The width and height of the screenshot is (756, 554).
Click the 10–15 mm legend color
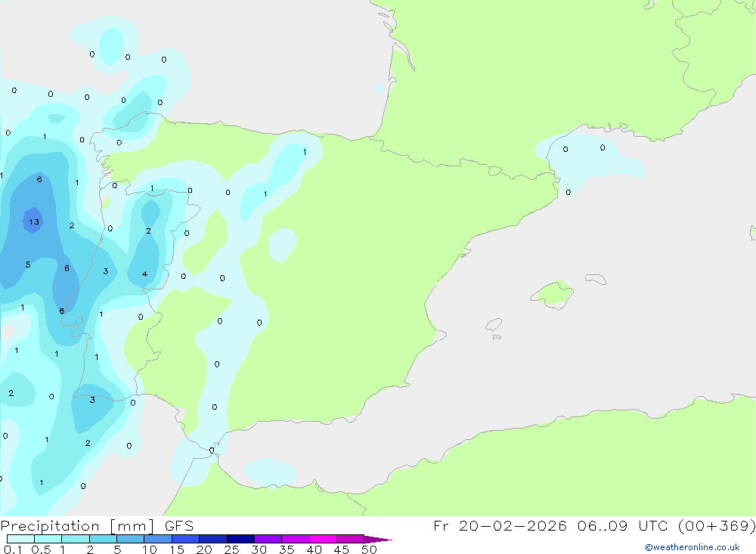click(x=158, y=539)
